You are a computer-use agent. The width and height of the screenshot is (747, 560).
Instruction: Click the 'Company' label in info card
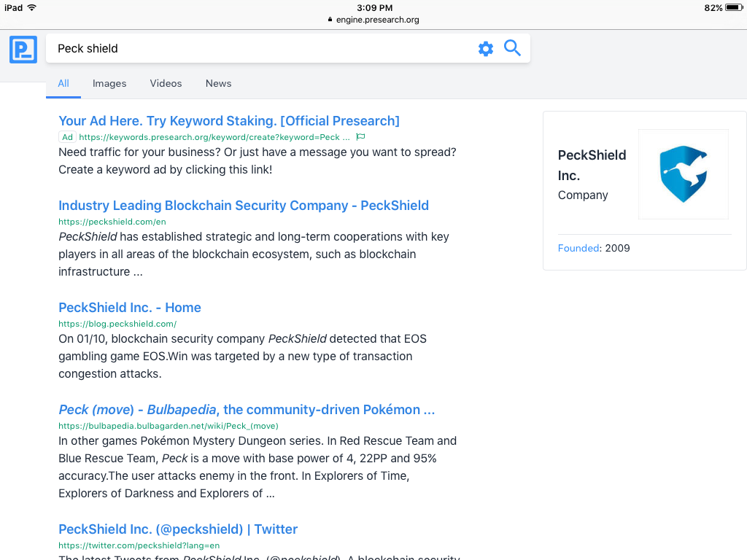[x=583, y=195]
